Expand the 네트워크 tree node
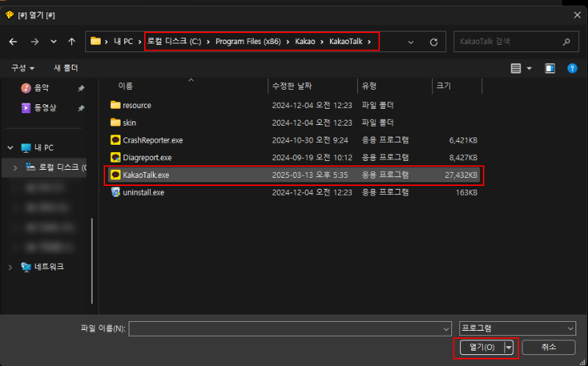The image size is (588, 366). pos(10,268)
